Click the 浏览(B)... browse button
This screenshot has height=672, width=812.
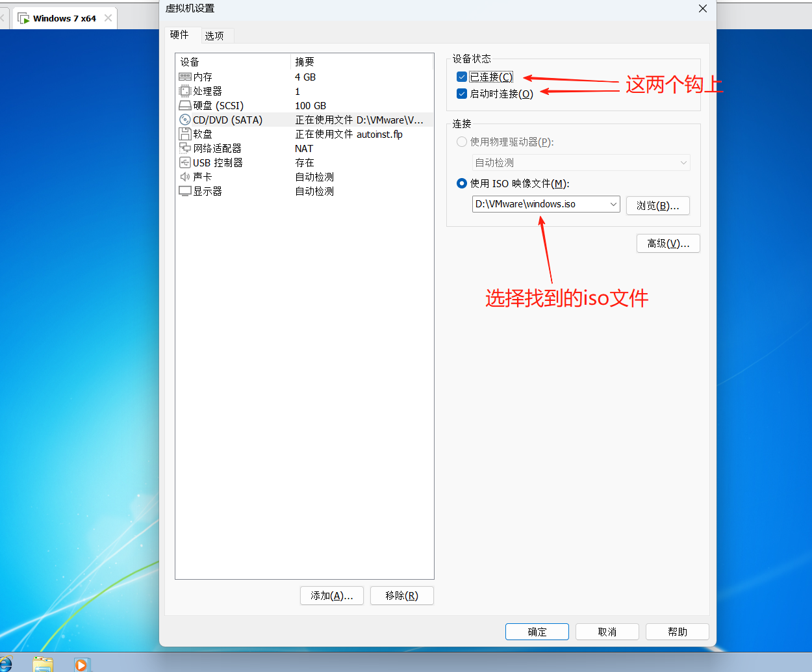click(658, 205)
